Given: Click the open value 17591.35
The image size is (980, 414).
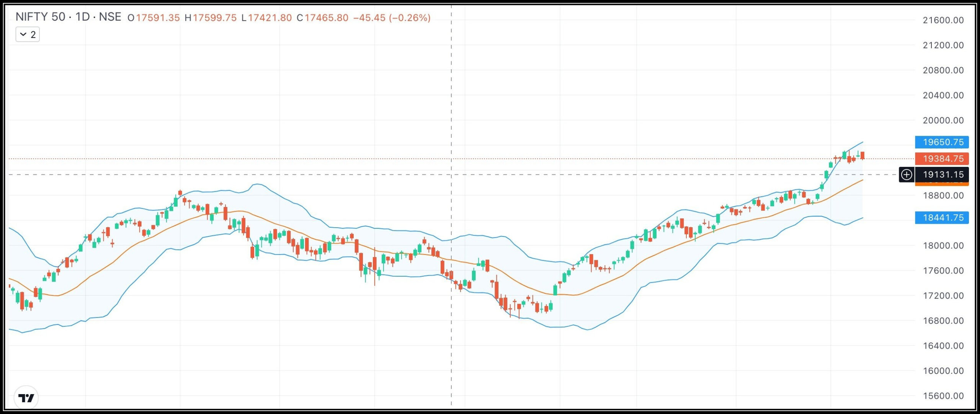Looking at the screenshot, I should pos(158,18).
